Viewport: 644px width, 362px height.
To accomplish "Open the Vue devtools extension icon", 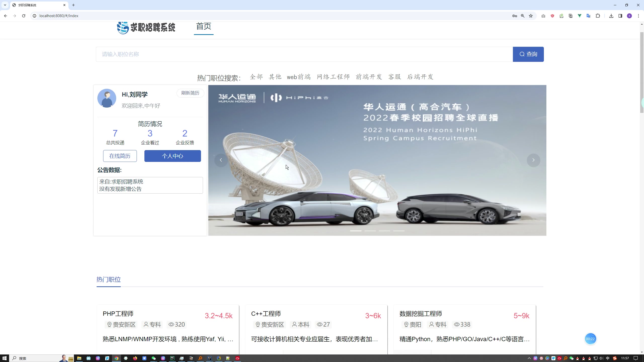I will tap(580, 16).
